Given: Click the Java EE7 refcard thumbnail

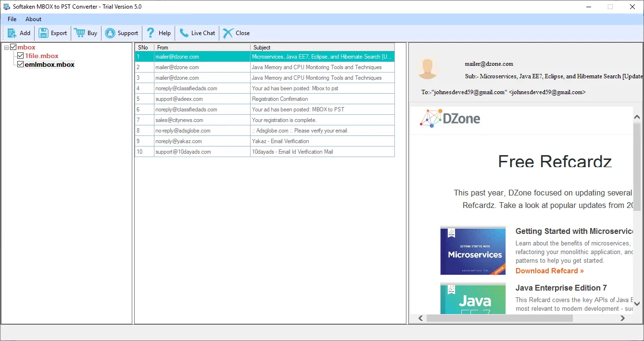Looking at the screenshot, I should click(x=473, y=298).
